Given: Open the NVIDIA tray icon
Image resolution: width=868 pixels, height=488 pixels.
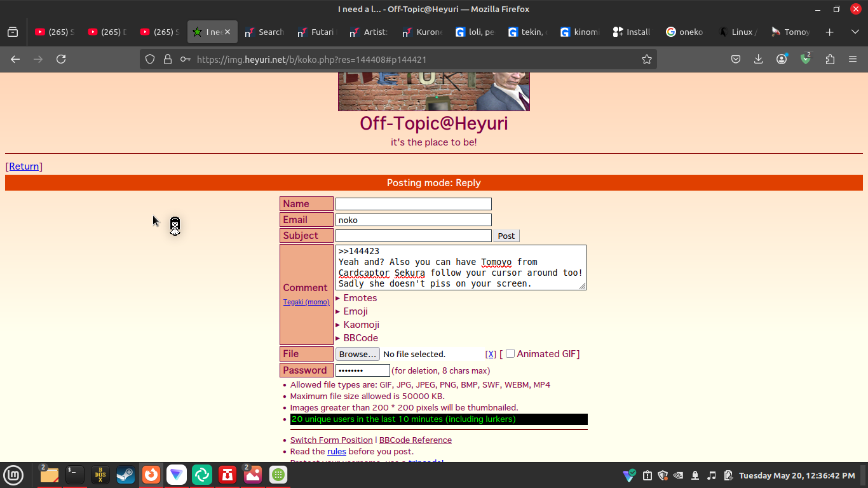Looking at the screenshot, I should pos(679,475).
